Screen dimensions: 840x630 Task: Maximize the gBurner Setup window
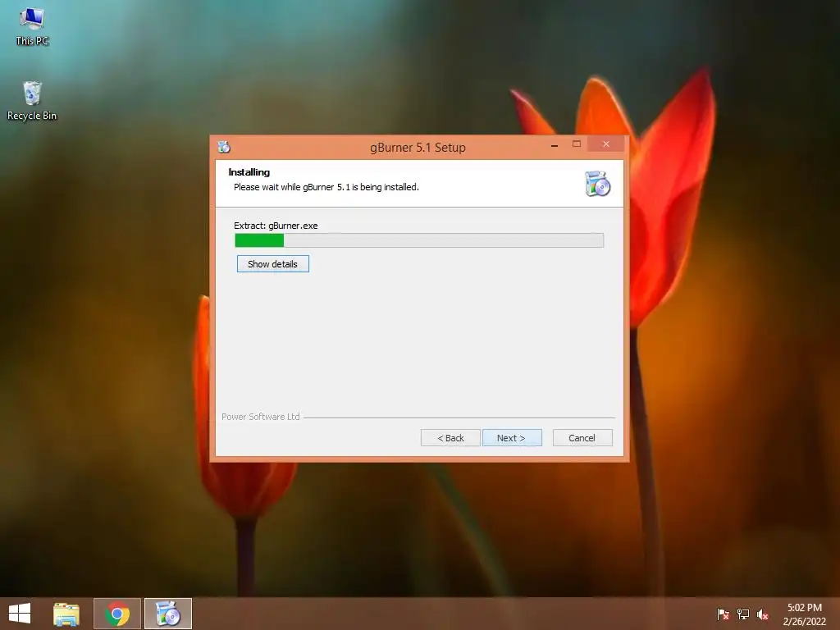click(x=577, y=144)
